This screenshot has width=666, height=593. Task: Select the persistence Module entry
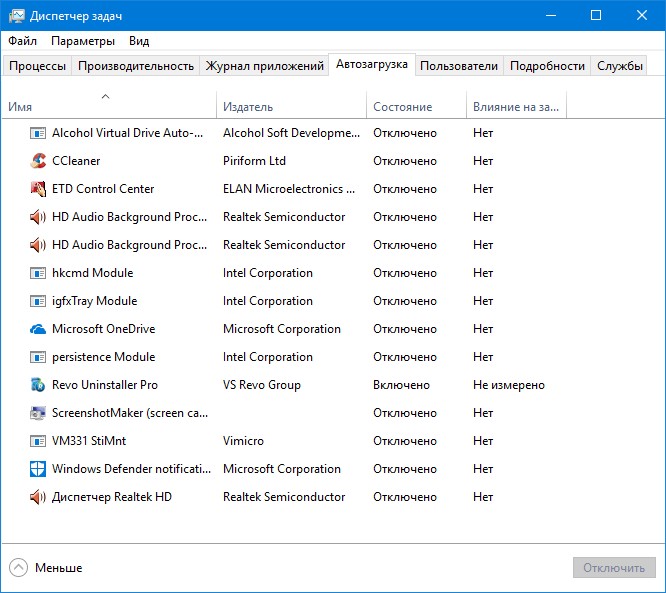[x=104, y=357]
